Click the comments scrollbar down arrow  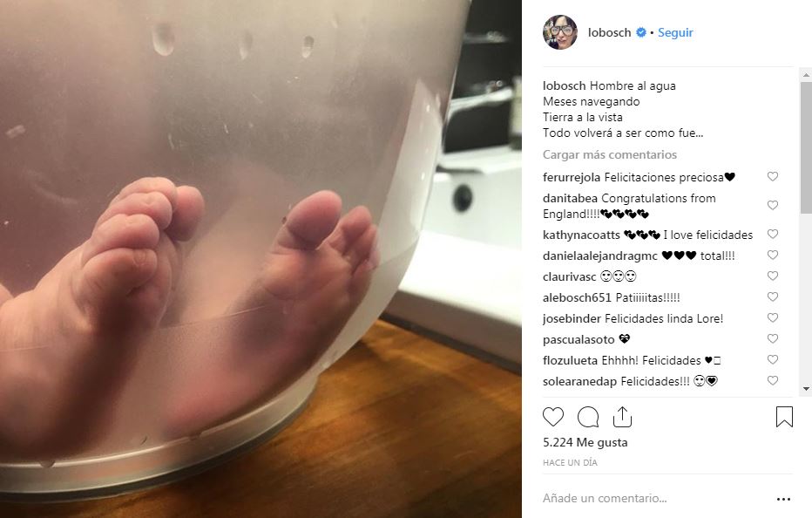806,389
